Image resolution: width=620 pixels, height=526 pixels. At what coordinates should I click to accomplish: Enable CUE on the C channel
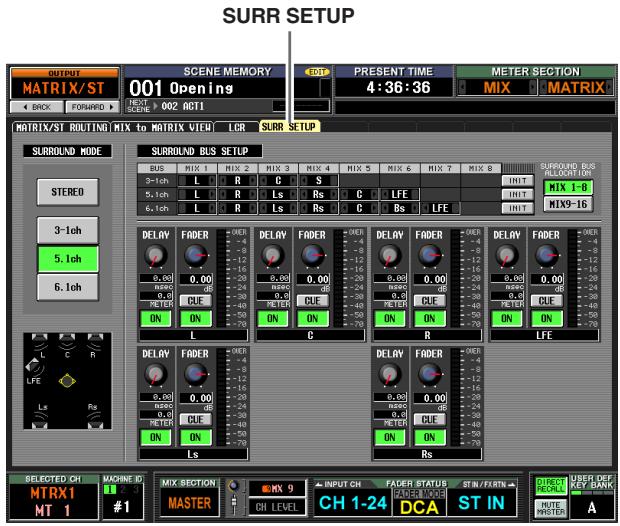[312, 301]
